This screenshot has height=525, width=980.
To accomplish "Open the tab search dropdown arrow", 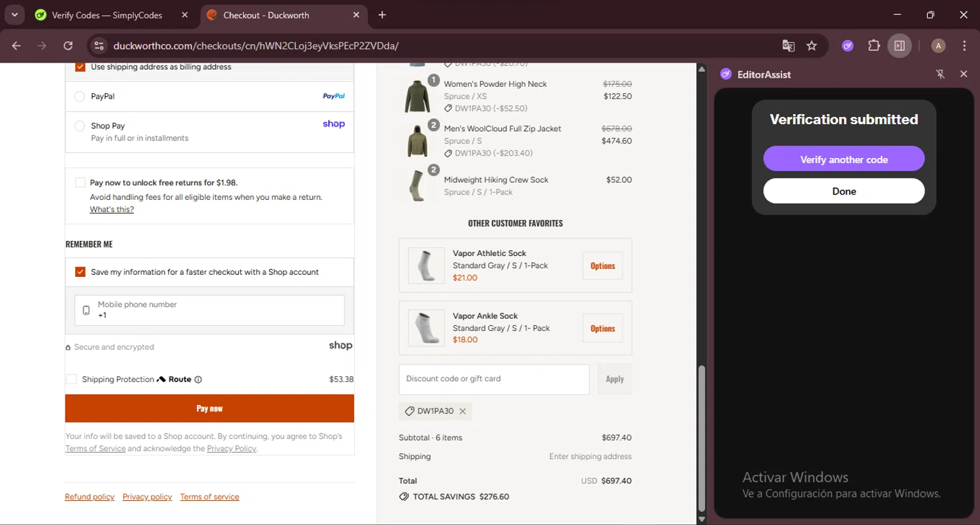I will click(14, 15).
